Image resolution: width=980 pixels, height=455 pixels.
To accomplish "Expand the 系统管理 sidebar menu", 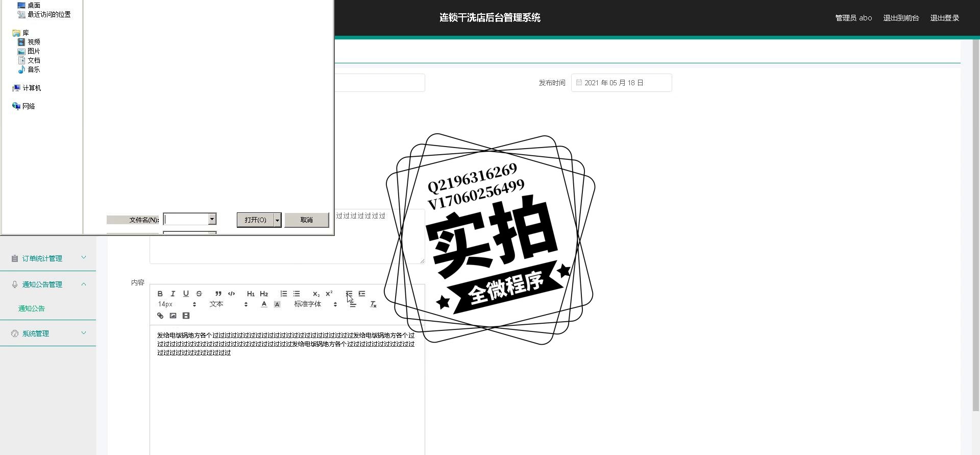I will [48, 333].
